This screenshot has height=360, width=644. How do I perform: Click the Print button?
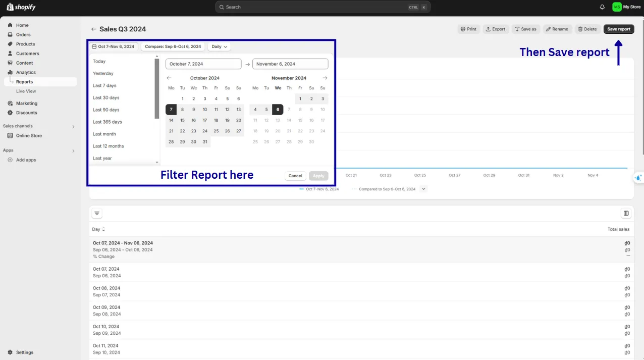click(468, 29)
